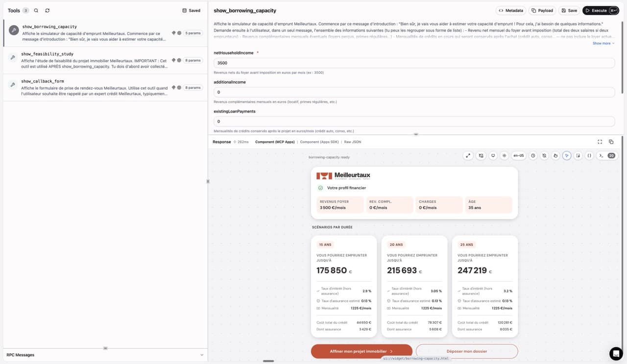Click the crossed-out circle icon
Screen dimensions: 627x364
point(544,156)
